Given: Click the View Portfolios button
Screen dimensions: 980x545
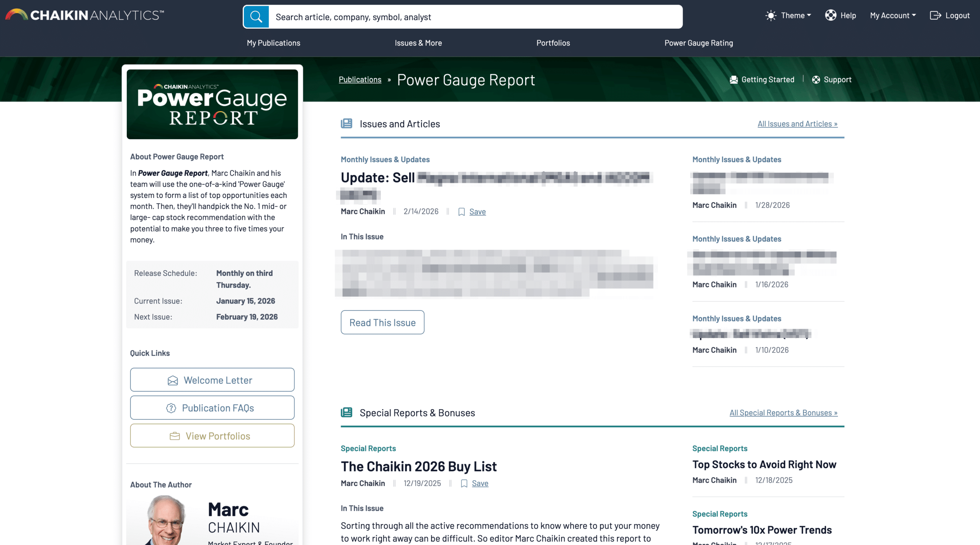Looking at the screenshot, I should [x=212, y=436].
